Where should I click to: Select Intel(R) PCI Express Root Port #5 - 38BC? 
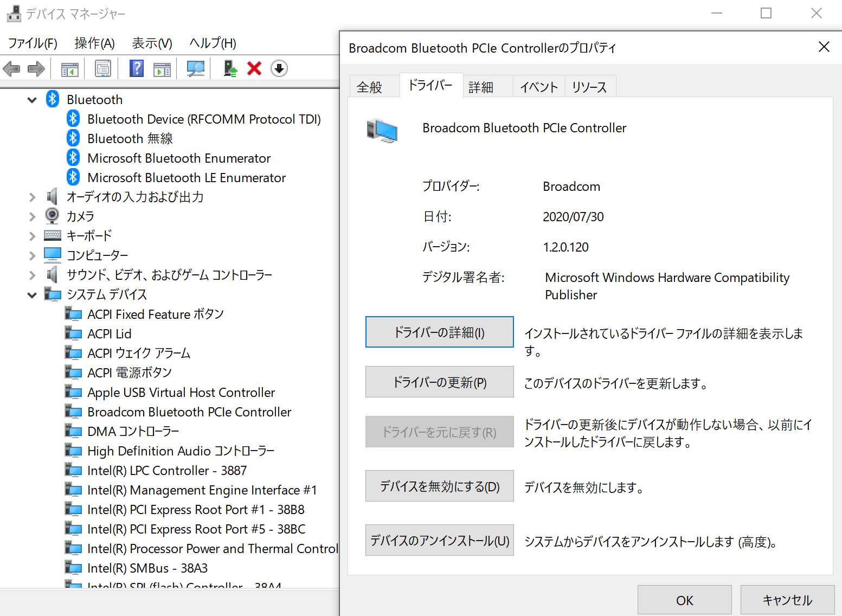tap(196, 529)
